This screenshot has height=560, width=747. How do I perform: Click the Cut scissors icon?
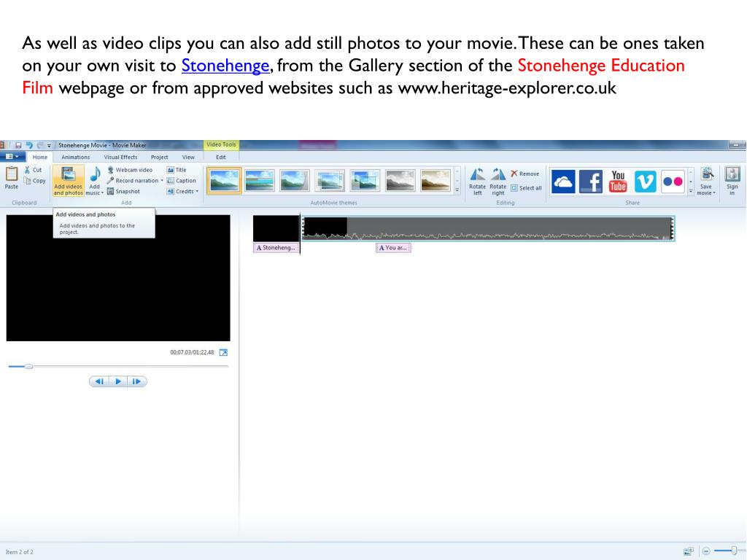click(x=27, y=169)
